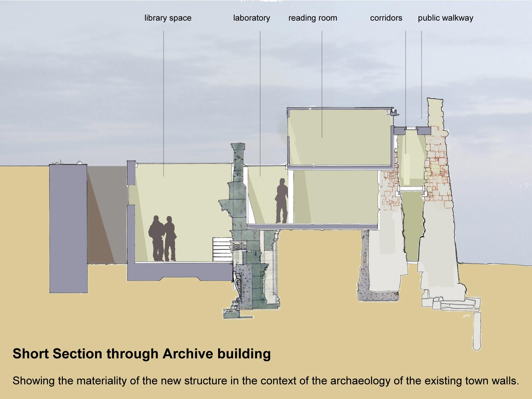Click the 'library space' label
The height and width of the screenshot is (399, 532).
(168, 18)
